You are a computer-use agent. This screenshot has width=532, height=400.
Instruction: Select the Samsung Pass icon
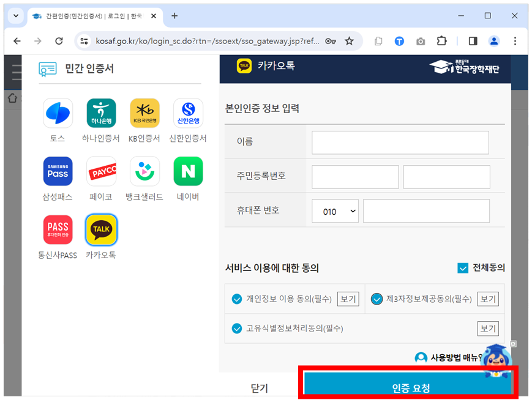(58, 171)
